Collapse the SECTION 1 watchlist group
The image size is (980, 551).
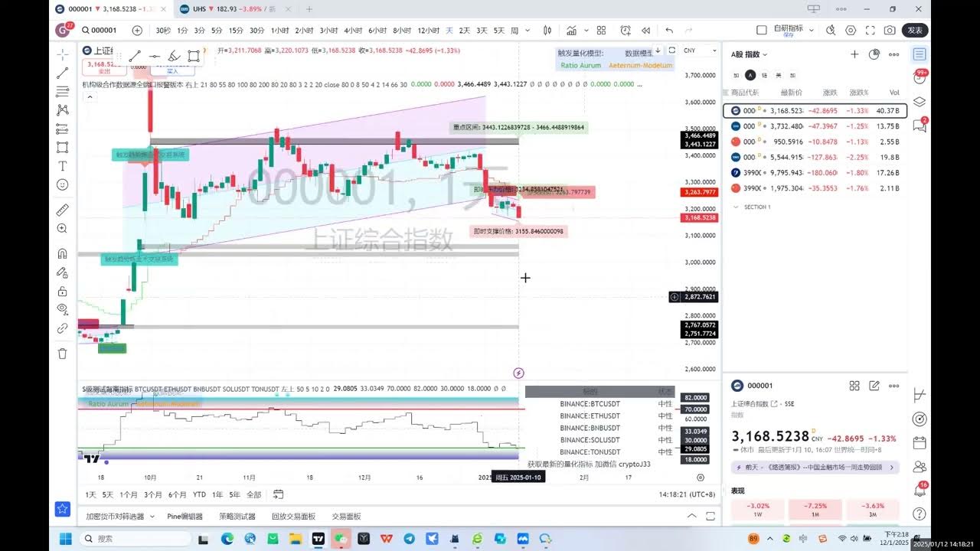(x=737, y=207)
